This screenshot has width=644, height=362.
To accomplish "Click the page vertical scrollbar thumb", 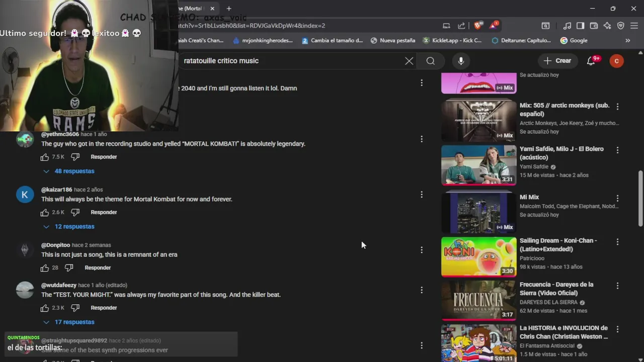I will pyautogui.click(x=640, y=199).
